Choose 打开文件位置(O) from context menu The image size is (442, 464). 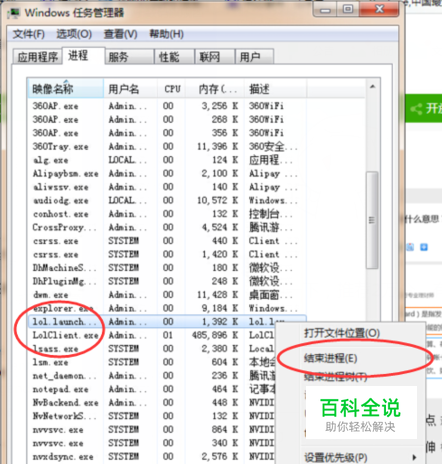coord(342,333)
